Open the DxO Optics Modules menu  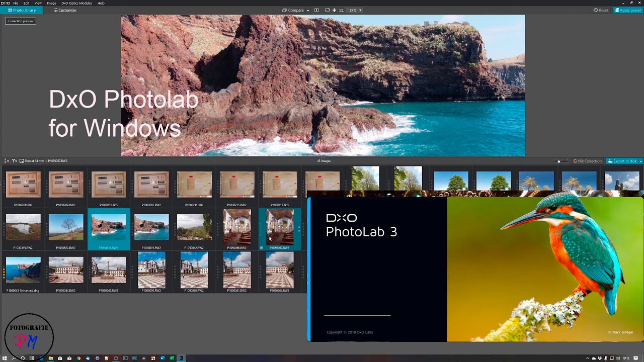pyautogui.click(x=76, y=3)
